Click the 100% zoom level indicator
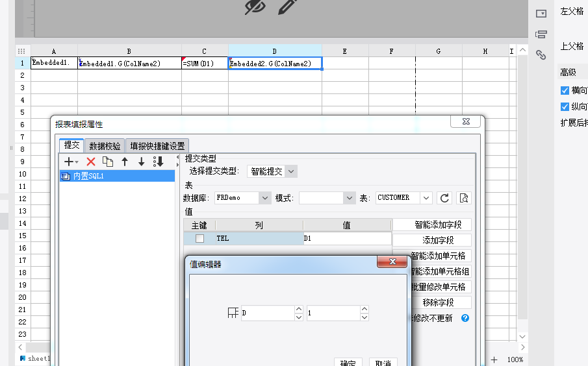588x366 pixels. pos(515,360)
